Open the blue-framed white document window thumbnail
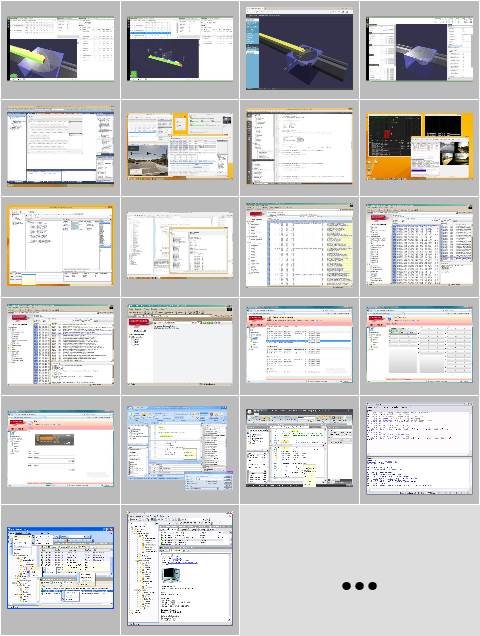Screen dimensions: 480x636 coord(60,146)
